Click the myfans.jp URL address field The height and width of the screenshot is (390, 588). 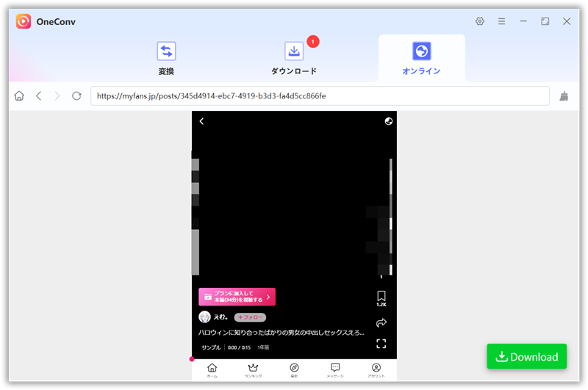click(x=320, y=96)
